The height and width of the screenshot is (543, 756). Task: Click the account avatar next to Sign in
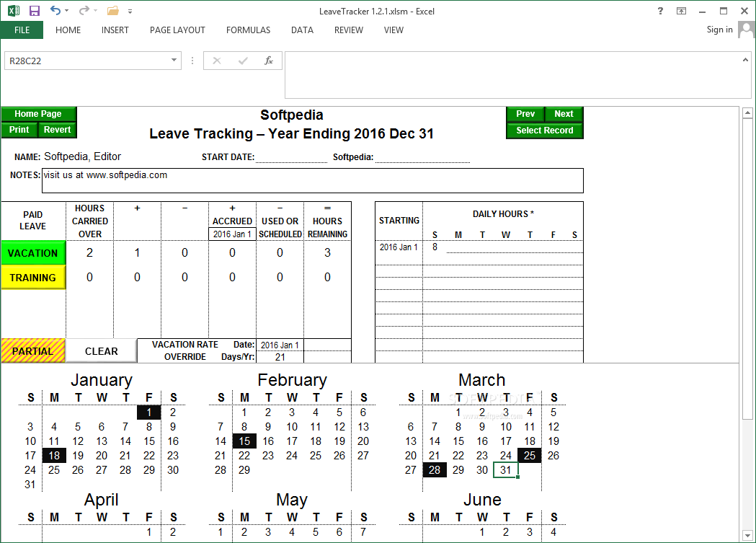tap(745, 30)
